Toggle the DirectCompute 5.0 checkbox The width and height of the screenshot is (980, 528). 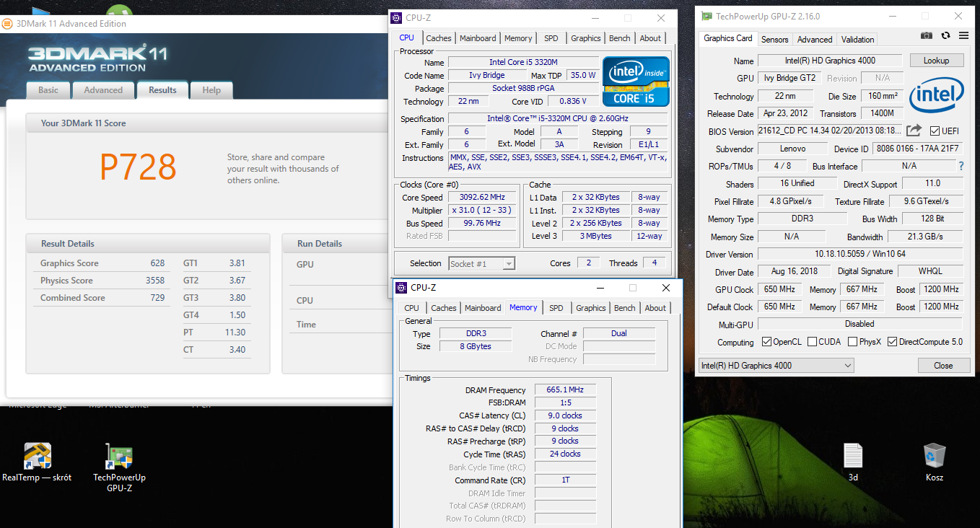click(x=892, y=342)
